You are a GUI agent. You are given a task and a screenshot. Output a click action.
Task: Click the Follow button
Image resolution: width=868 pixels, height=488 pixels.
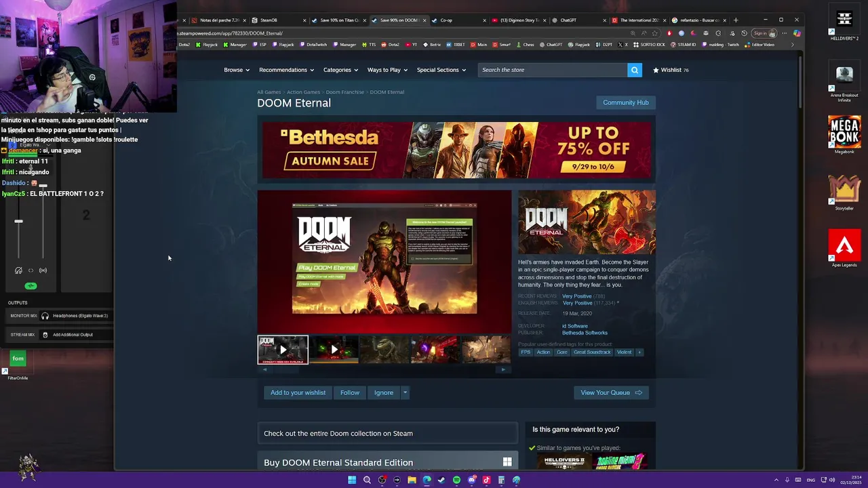350,392
